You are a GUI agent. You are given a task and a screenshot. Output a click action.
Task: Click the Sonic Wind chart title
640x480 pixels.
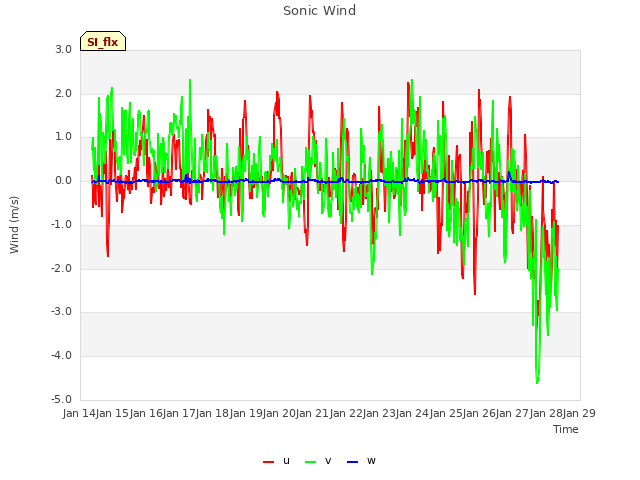tap(320, 11)
